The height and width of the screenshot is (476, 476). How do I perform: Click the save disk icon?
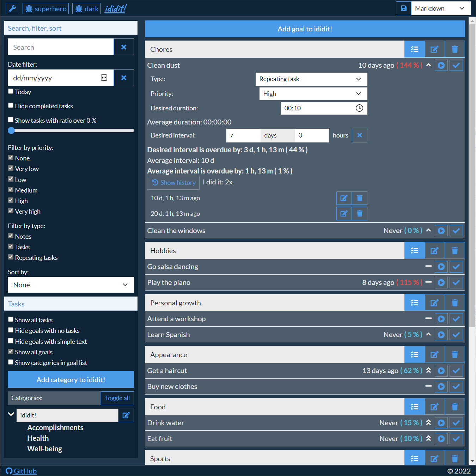(404, 8)
